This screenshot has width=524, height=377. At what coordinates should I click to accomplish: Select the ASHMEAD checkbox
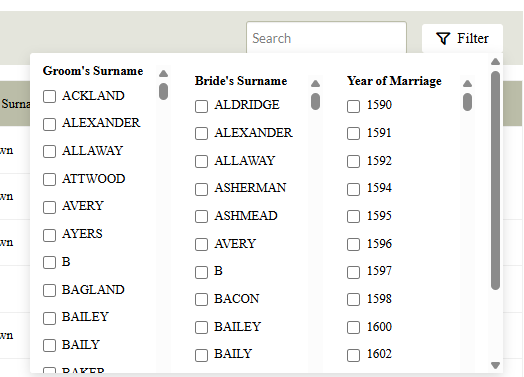(202, 217)
